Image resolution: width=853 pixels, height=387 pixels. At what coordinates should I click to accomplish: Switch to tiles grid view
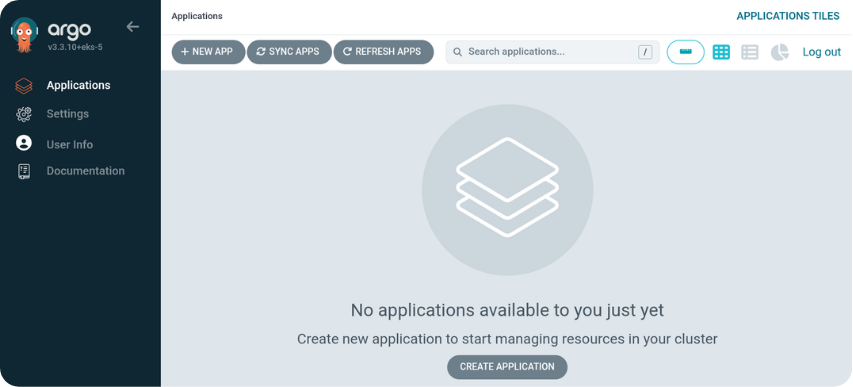(x=721, y=52)
